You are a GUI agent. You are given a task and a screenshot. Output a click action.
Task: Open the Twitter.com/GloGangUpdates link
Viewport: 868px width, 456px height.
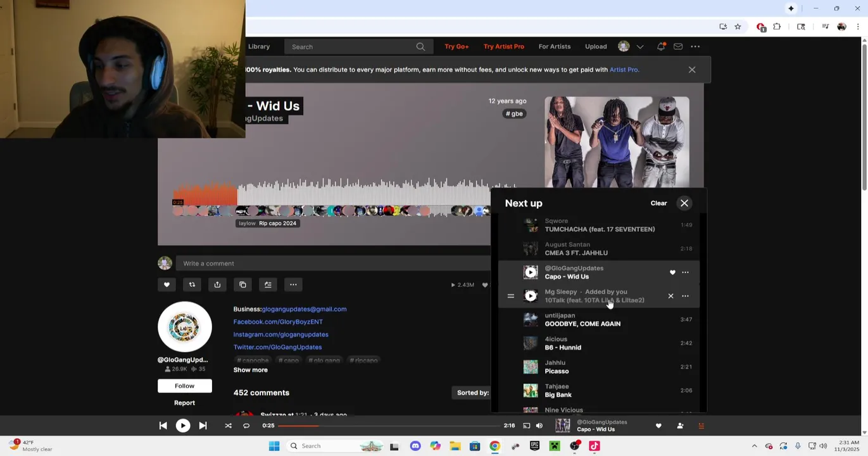coord(277,347)
